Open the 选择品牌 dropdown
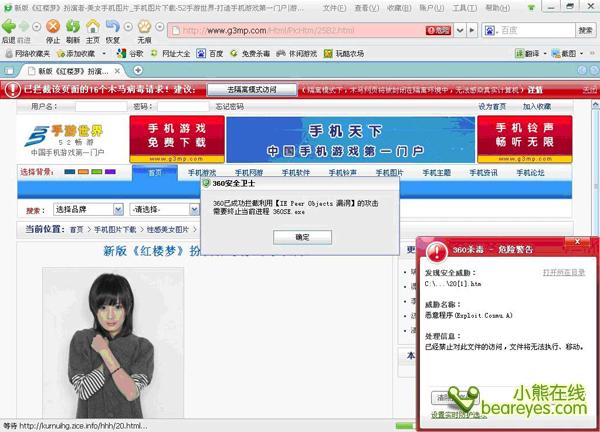 [x=88, y=209]
